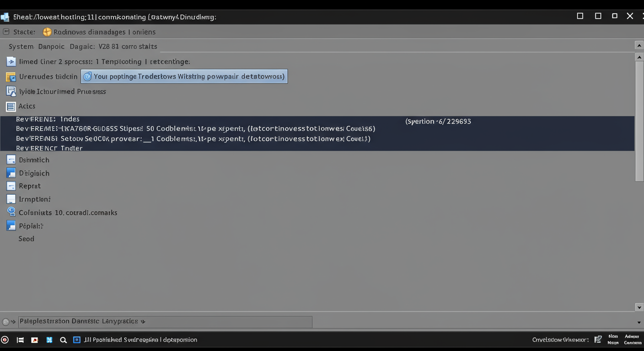Select the System Danpoic Dagaic tab header
644x351 pixels.
(x=83, y=47)
